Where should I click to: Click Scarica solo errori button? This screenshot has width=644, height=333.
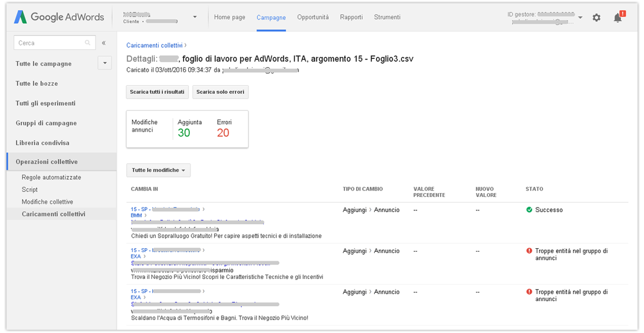point(220,92)
